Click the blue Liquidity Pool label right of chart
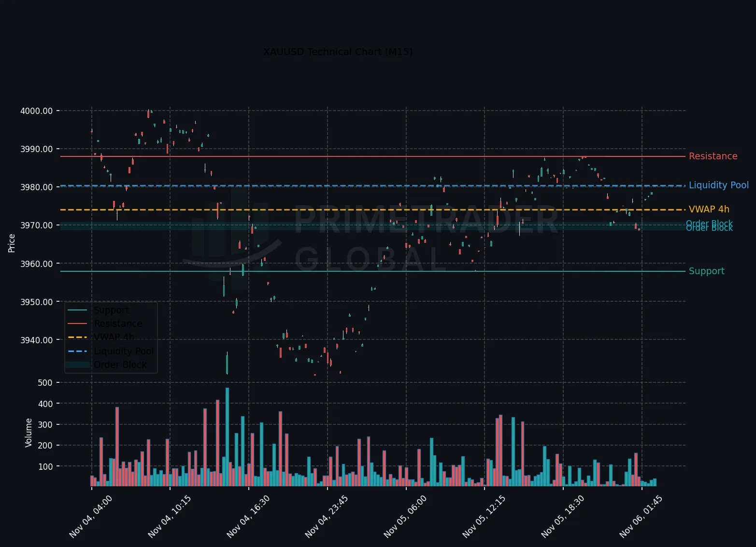Image resolution: width=756 pixels, height=547 pixels. (719, 185)
